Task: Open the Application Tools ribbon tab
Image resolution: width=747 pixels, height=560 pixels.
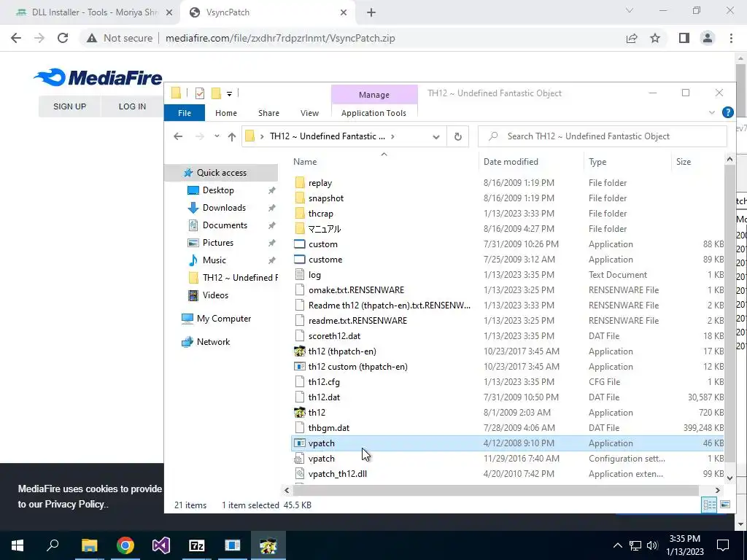Action: [x=374, y=113]
